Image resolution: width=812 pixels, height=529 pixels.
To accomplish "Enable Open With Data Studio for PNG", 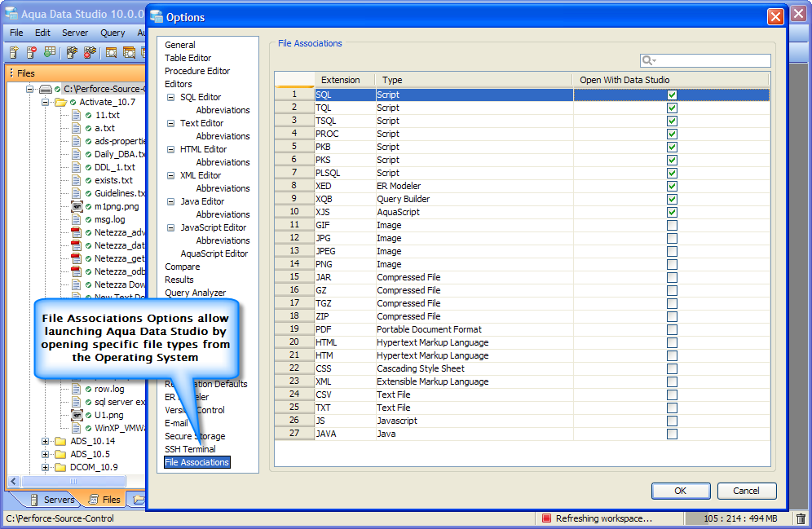I will [x=672, y=264].
